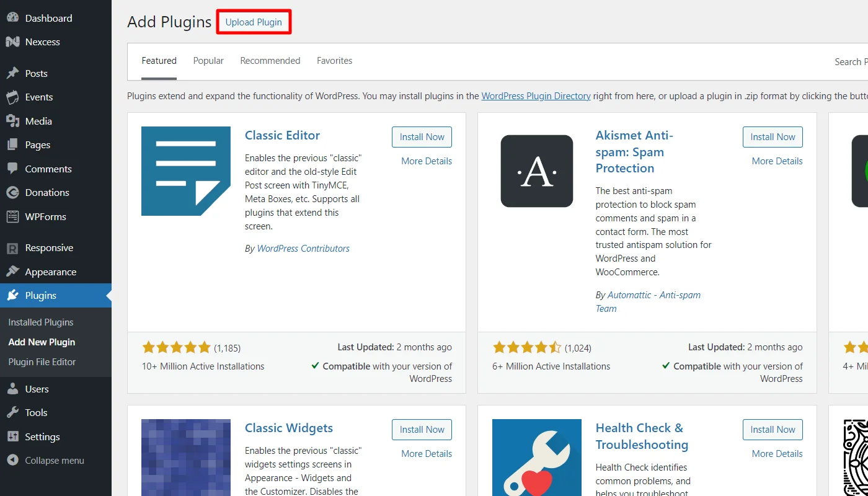The image size is (868, 496).
Task: Click the Comments speech bubble icon
Action: [12, 169]
